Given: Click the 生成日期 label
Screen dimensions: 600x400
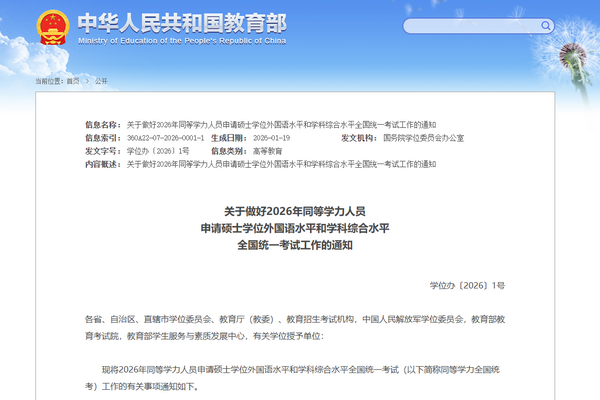Looking at the screenshot, I should point(229,138).
